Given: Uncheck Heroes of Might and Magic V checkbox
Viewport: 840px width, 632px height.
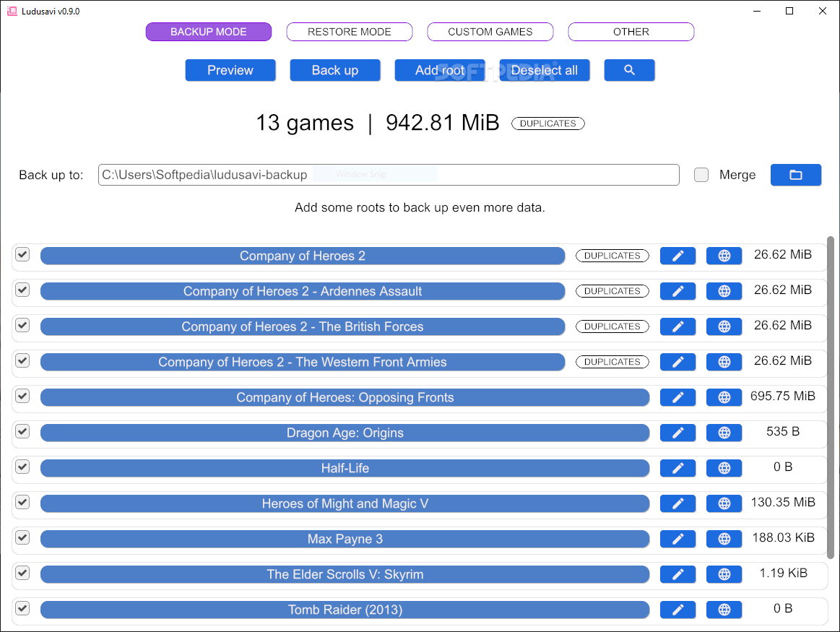Looking at the screenshot, I should (x=22, y=502).
